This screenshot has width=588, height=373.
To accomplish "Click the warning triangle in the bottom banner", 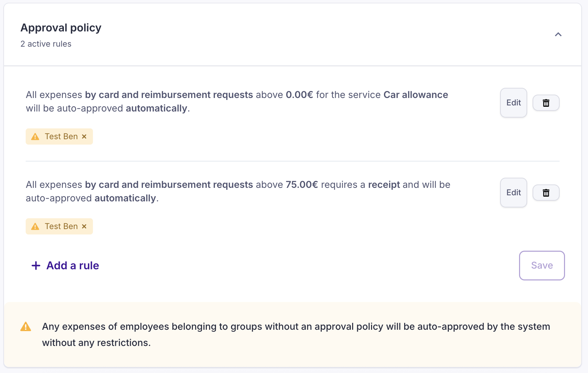I will click(26, 327).
